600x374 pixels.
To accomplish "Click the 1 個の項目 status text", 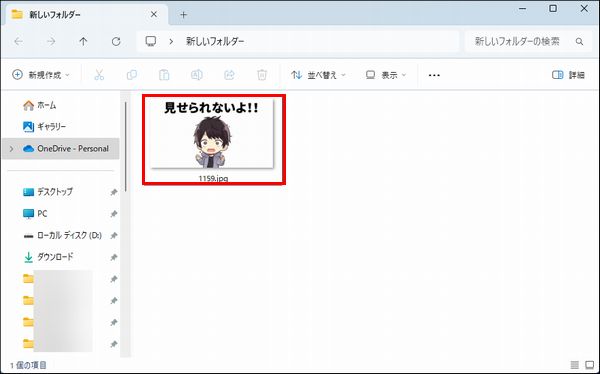I will (x=28, y=365).
